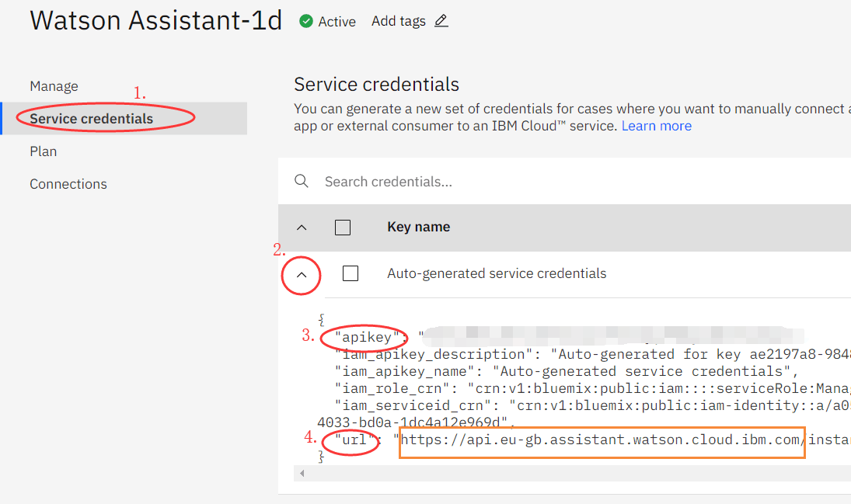This screenshot has width=851, height=504.
Task: Click the green Active status checkmark icon
Action: (x=306, y=22)
